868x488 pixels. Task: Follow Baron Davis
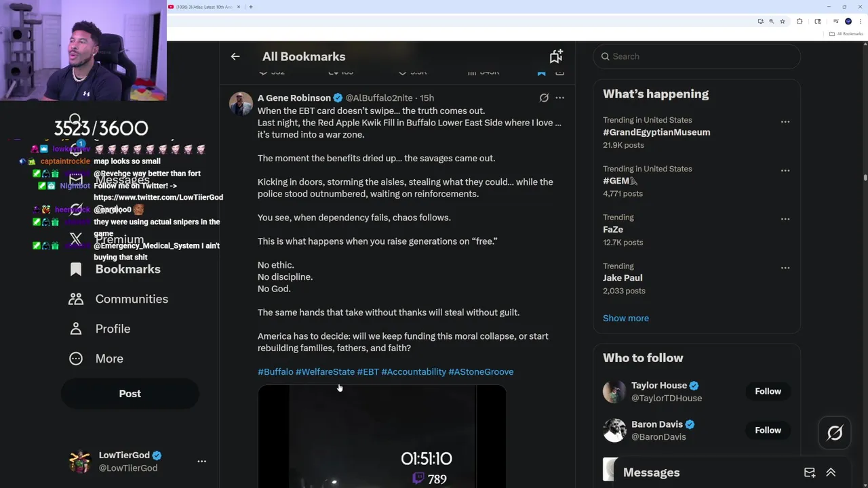tap(768, 430)
